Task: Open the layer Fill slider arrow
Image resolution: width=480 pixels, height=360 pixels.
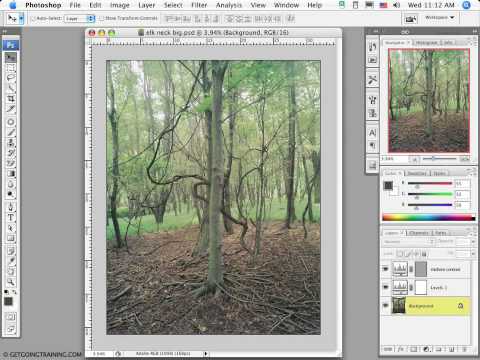Action: [473, 254]
